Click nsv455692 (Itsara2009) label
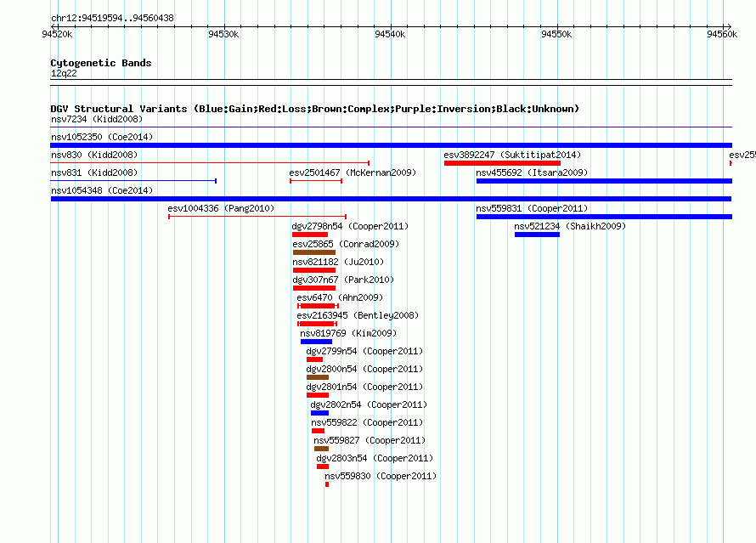This screenshot has height=543, width=756. 532,173
